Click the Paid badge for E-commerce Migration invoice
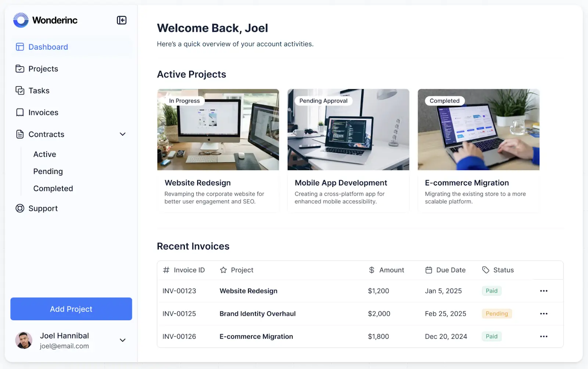This screenshot has height=369, width=588. [x=491, y=336]
